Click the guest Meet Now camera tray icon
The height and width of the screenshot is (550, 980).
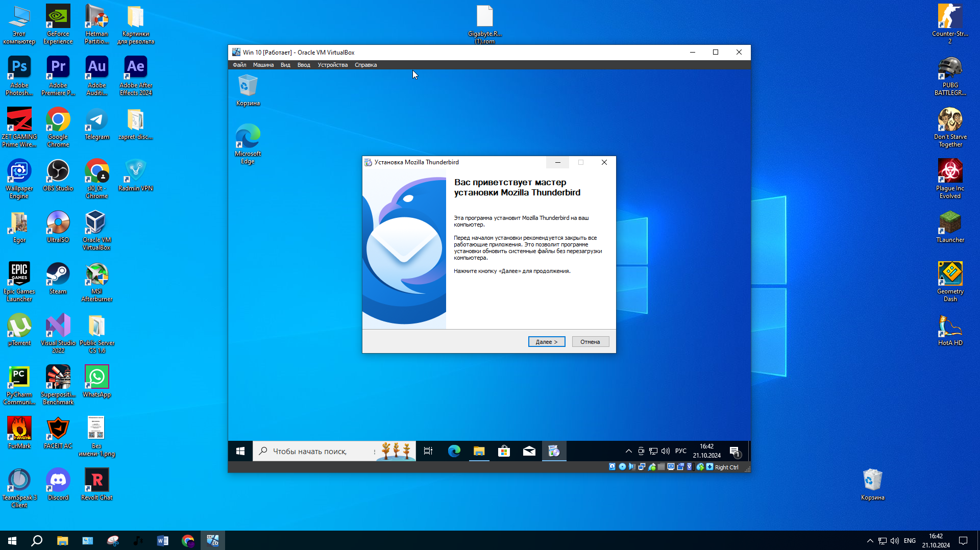pos(641,451)
